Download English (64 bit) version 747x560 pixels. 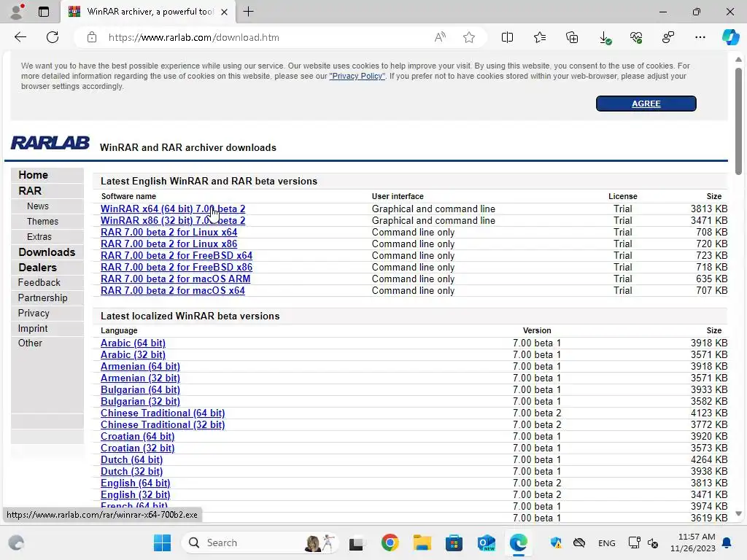(x=135, y=483)
